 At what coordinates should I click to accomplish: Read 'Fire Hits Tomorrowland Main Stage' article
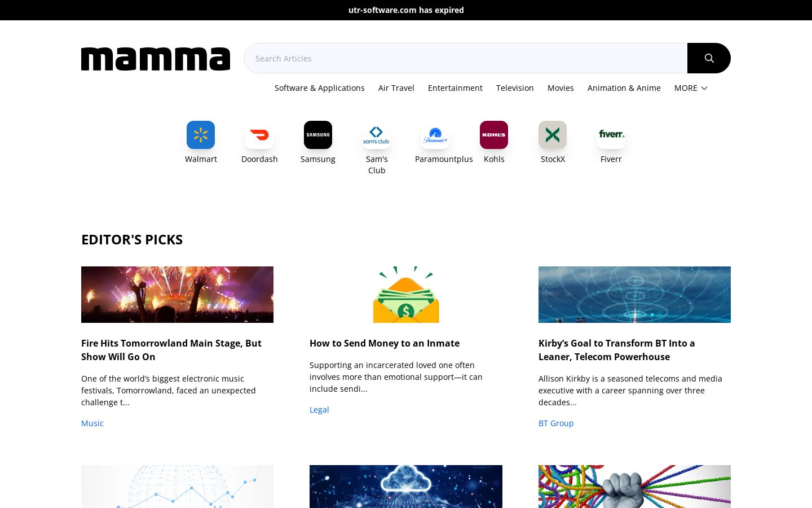171,350
